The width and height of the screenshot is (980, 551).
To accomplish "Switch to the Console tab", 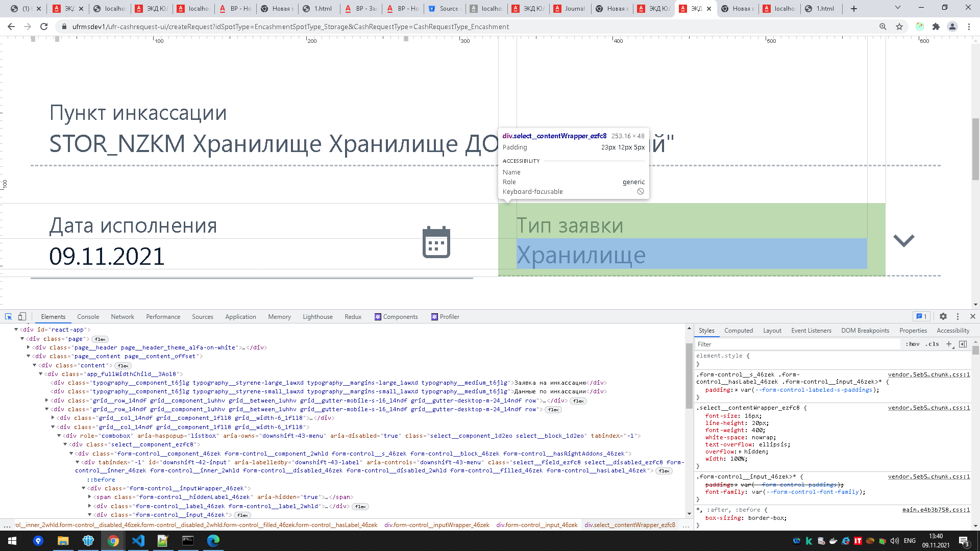I will click(x=88, y=316).
